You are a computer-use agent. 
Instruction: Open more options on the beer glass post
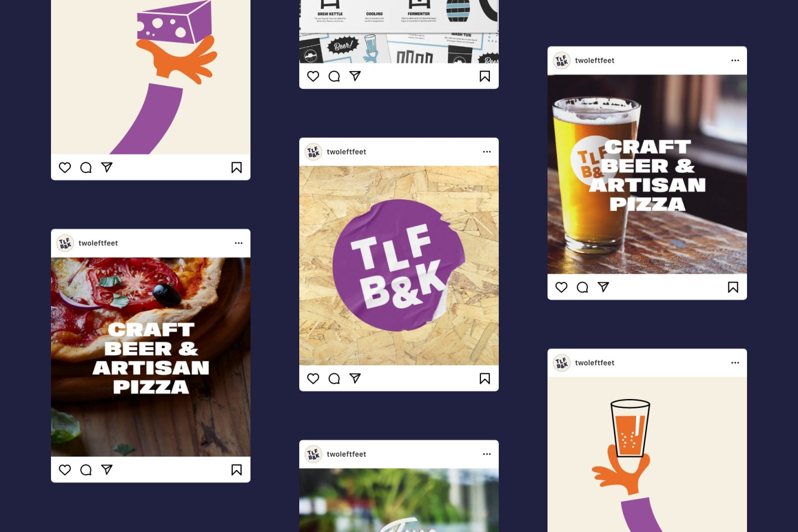pos(735,60)
